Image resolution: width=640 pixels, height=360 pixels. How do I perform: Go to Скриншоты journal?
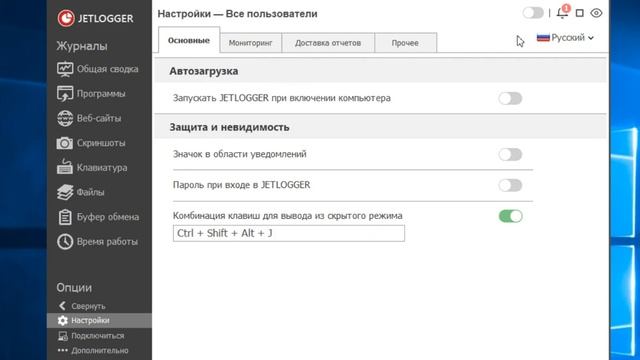click(x=101, y=143)
